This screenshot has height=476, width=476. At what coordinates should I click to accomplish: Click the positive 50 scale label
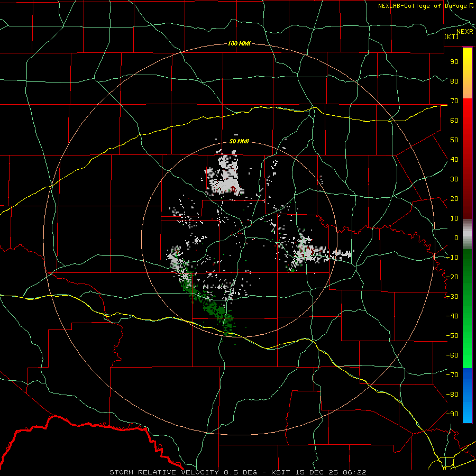[x=454, y=140]
